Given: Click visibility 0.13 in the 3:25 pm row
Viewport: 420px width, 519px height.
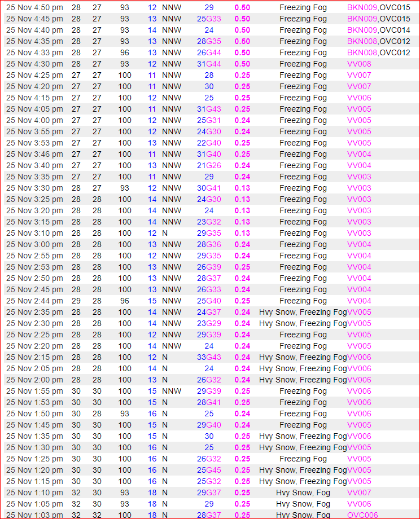Looking at the screenshot, I should [x=243, y=199].
